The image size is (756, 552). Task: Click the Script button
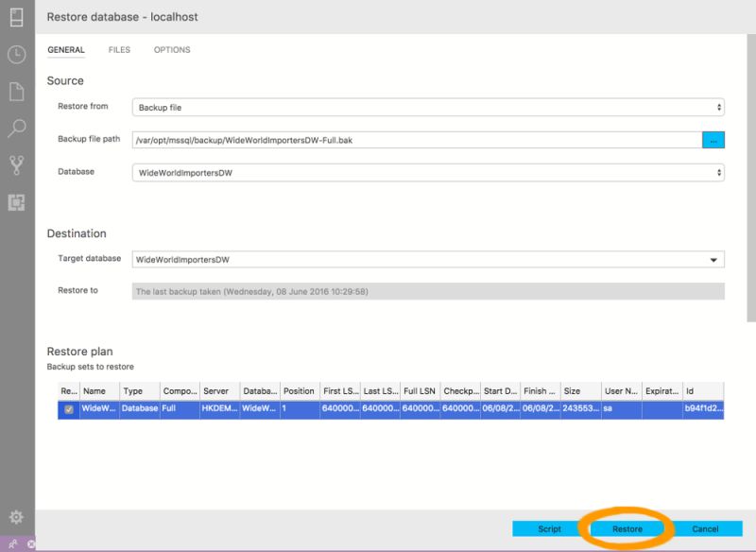548,528
